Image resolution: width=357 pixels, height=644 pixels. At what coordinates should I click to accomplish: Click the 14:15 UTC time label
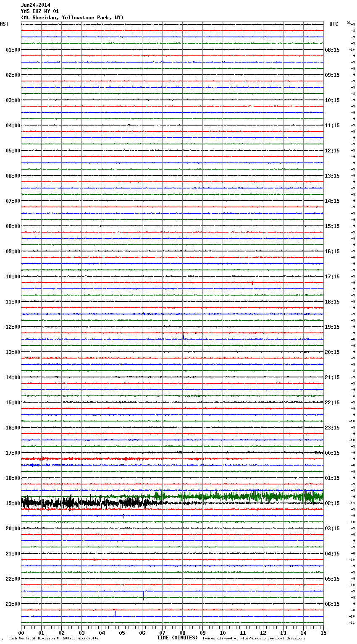[332, 201]
